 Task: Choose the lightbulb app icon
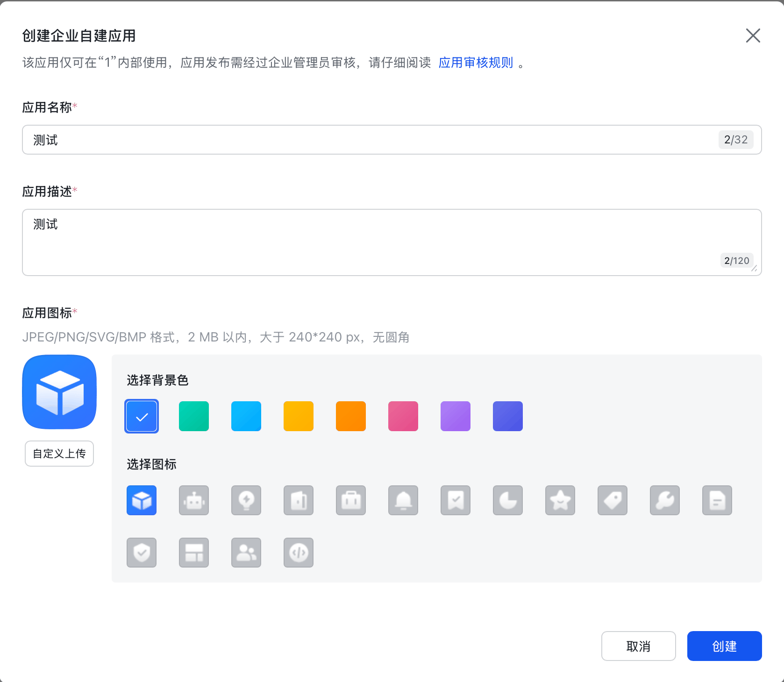[x=246, y=500]
